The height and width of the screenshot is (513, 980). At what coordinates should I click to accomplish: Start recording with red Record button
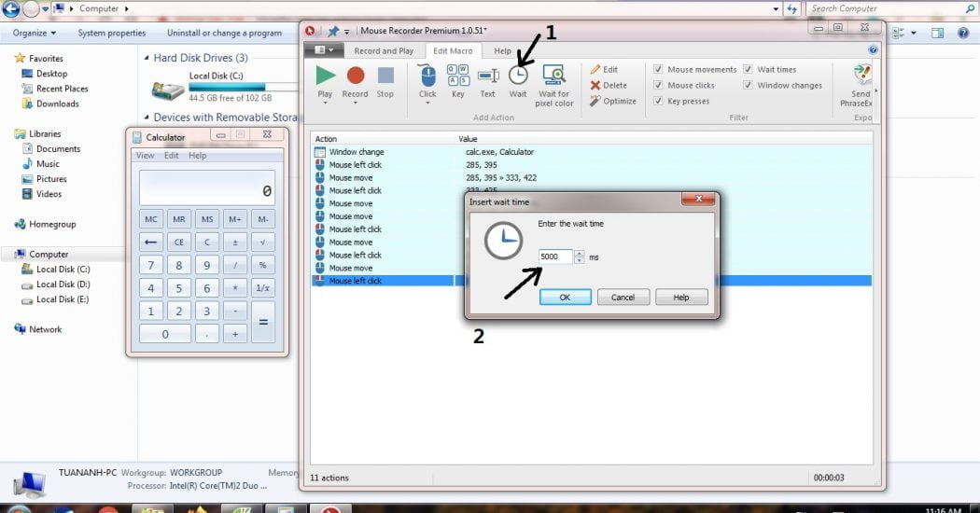coord(355,76)
